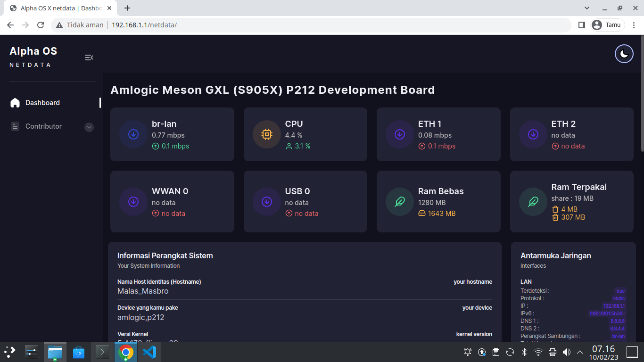This screenshot has width=644, height=362.
Task: Click CPU user percentage icon
Action: (289, 146)
